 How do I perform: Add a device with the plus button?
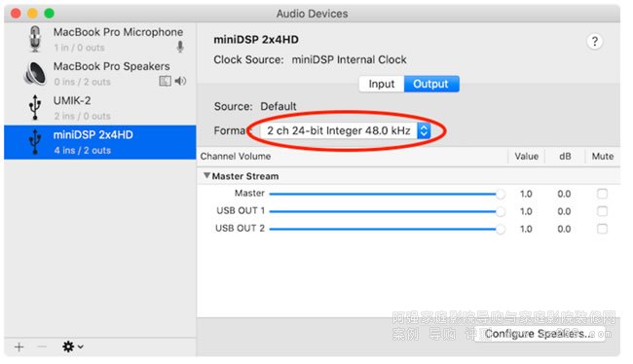coord(19,347)
